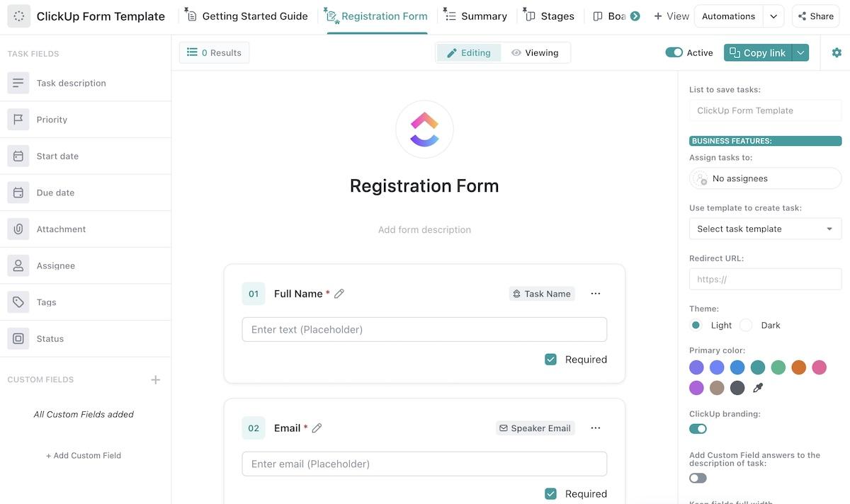Click the Priority flag field icon
Image resolution: width=850 pixels, height=504 pixels.
click(18, 120)
